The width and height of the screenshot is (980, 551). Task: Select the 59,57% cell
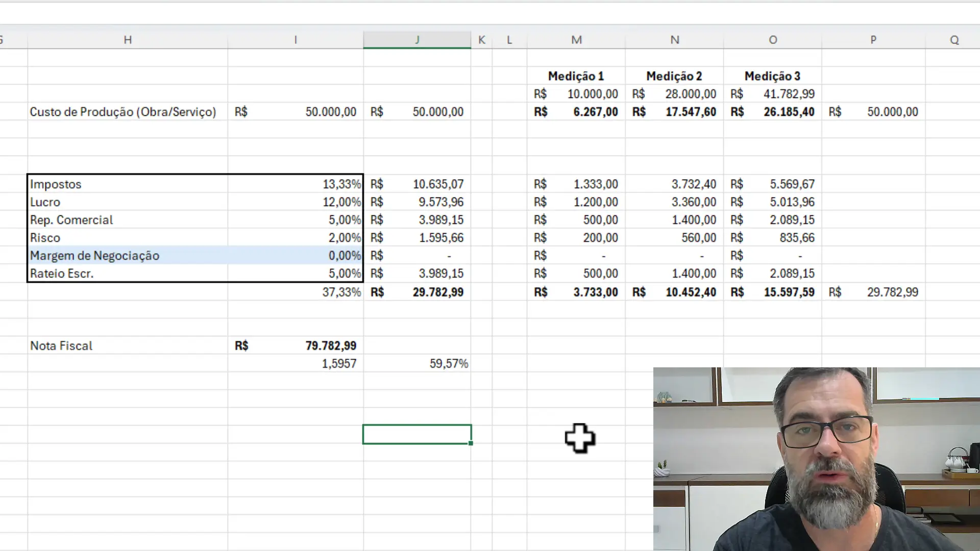pos(448,364)
